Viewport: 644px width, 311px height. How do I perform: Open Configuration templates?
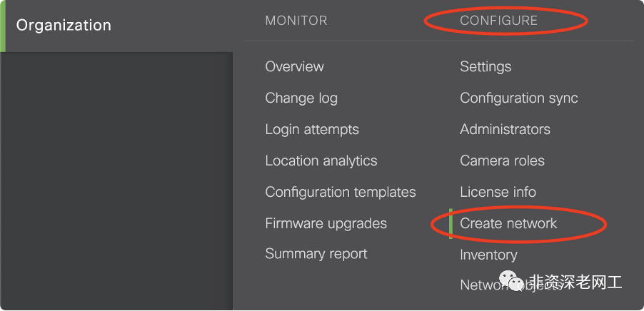tap(341, 192)
